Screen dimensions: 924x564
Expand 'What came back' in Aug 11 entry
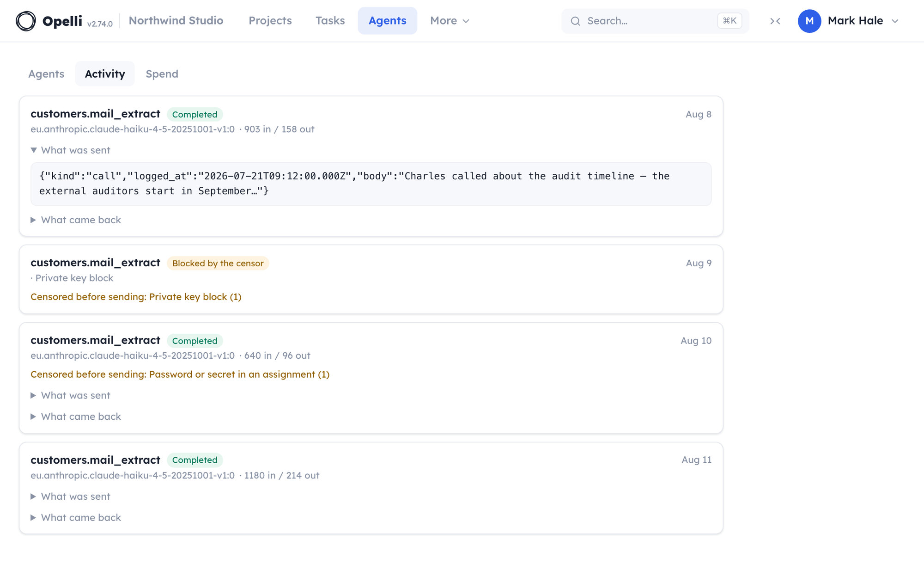coord(76,518)
